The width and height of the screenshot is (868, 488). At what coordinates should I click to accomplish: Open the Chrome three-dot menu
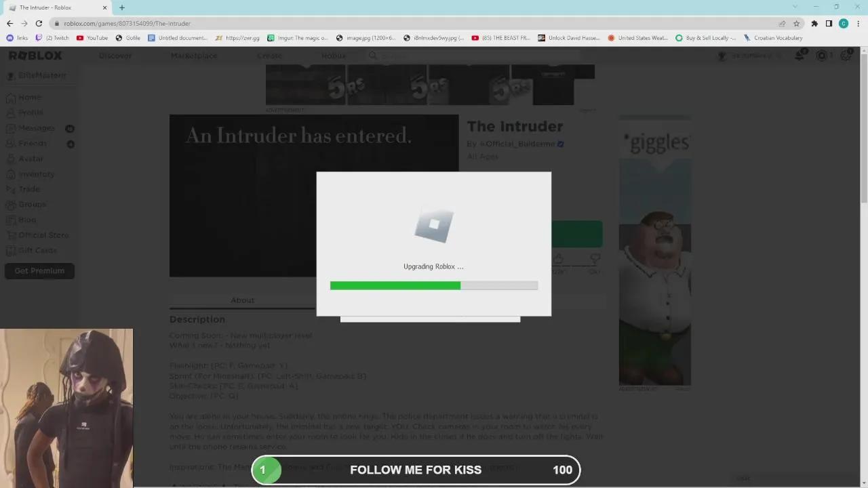pos(858,23)
